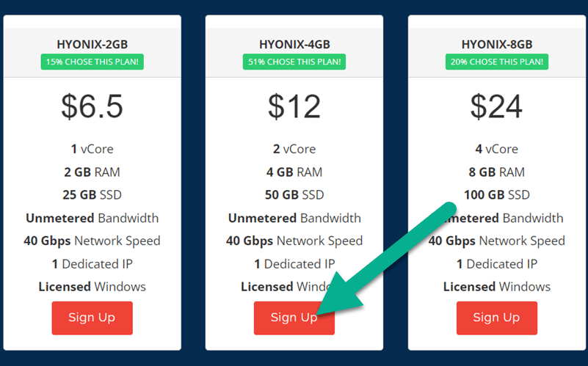
Task: Click '40 Gbps Network Speed' in HYONIX-2GB
Action: (x=92, y=241)
